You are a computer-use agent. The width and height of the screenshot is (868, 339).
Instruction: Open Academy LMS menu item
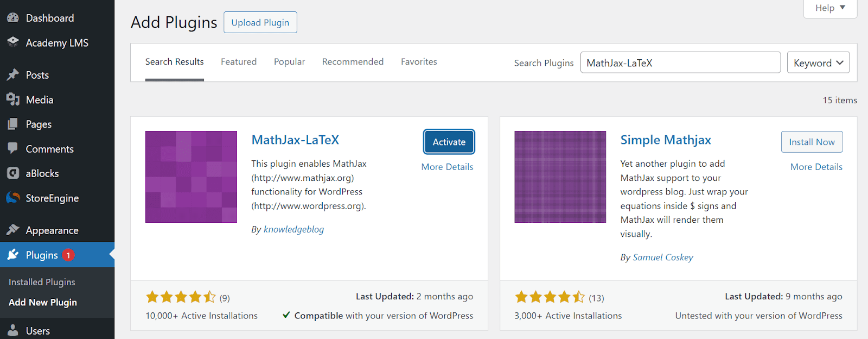pos(57,42)
